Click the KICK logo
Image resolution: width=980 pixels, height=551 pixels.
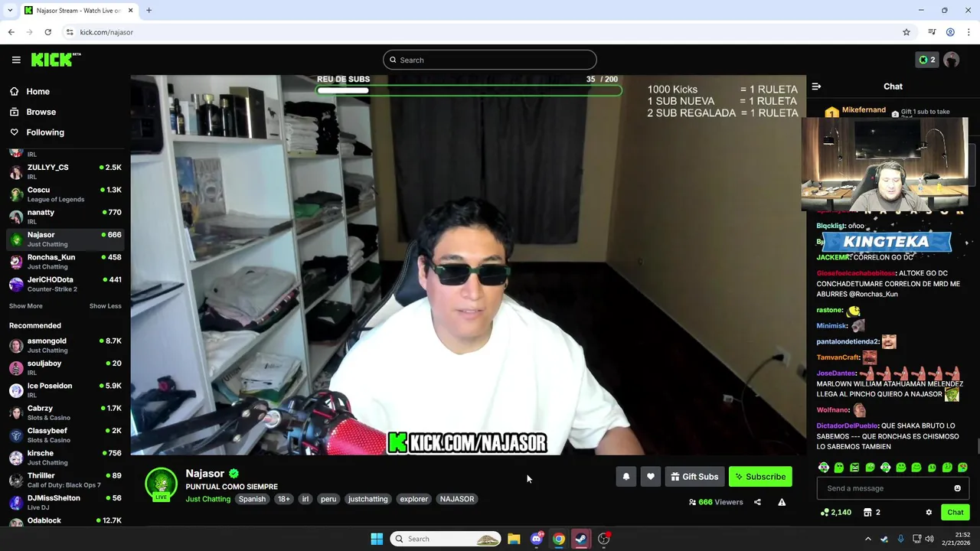55,60
